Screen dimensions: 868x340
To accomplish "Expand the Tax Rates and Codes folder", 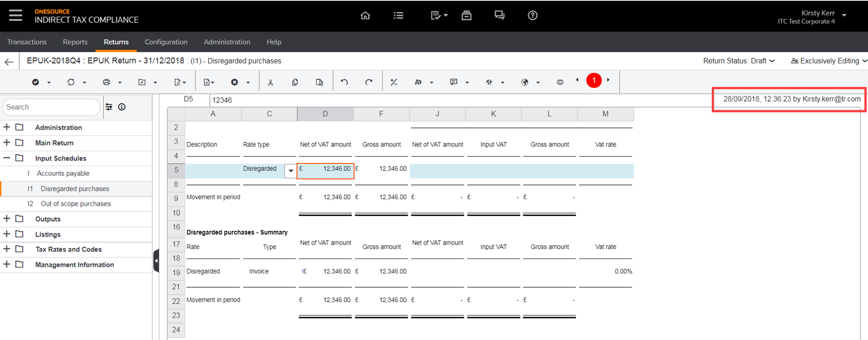I will pyautogui.click(x=7, y=249).
